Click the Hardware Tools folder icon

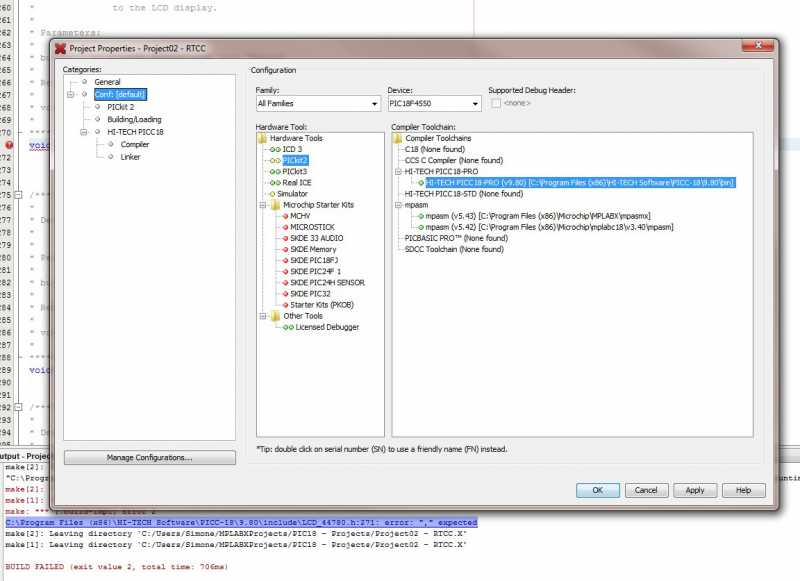pyautogui.click(x=262, y=138)
